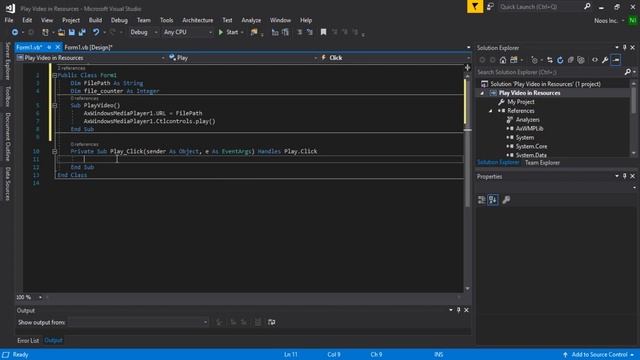Save the current file with Save icon
Image resolution: width=640 pixels, height=360 pixels.
tap(72, 32)
